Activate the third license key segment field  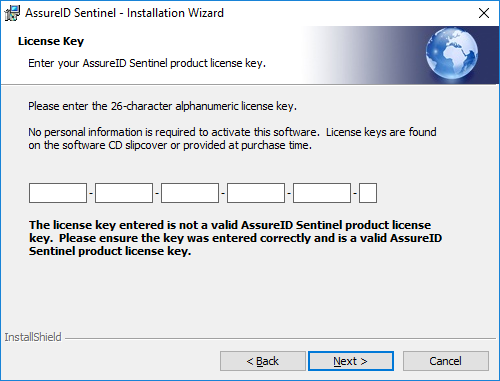click(190, 193)
